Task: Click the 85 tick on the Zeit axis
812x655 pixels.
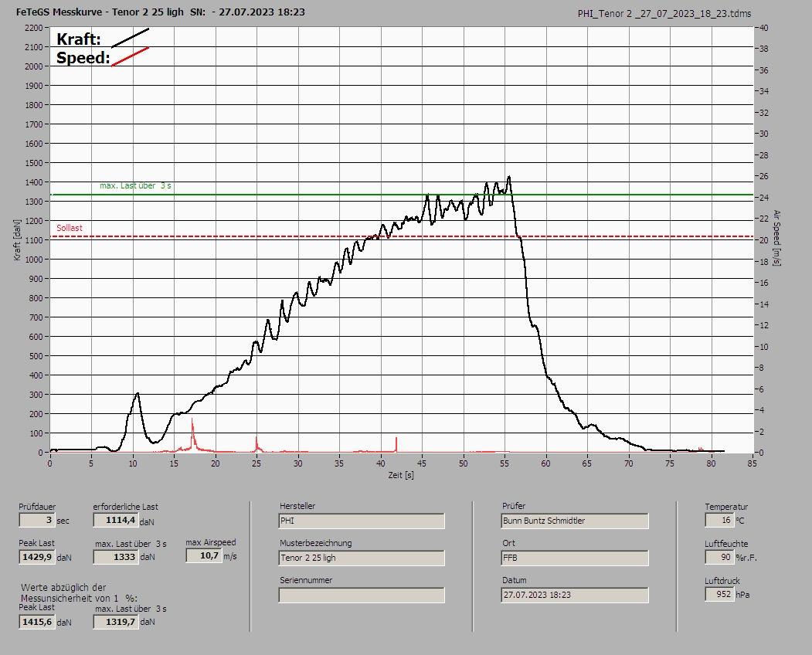Action: [752, 463]
